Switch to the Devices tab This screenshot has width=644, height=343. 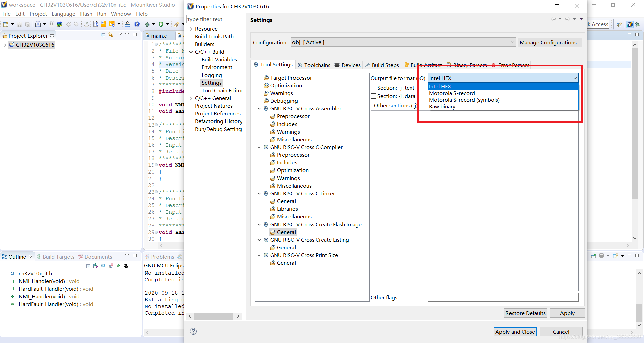pos(347,65)
